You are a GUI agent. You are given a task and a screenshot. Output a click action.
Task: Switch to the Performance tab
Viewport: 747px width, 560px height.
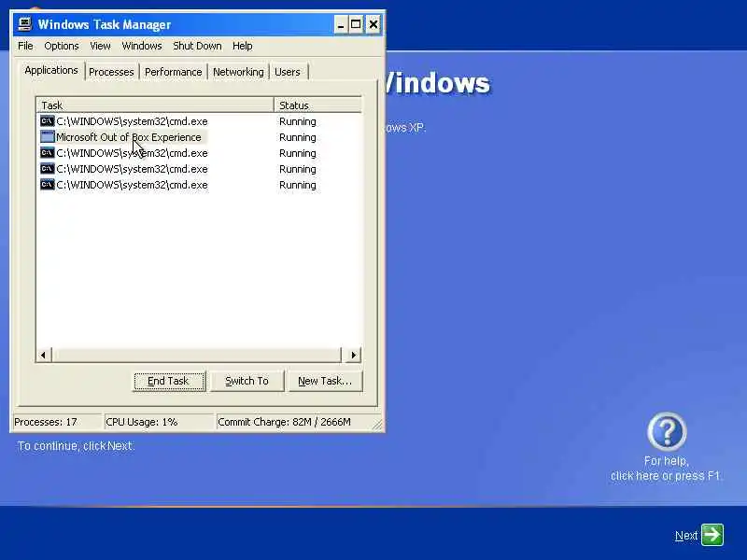[x=174, y=72]
